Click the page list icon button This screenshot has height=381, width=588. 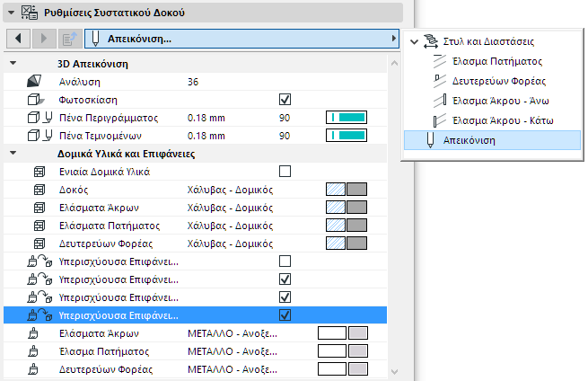70,39
